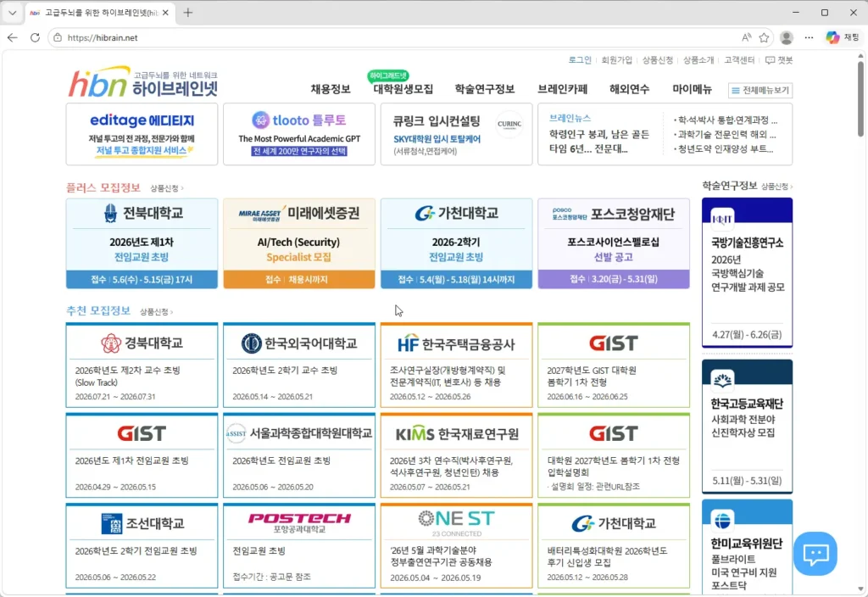This screenshot has width=868, height=597.
Task: Open 상품신청 in the top utility links
Action: (658, 60)
